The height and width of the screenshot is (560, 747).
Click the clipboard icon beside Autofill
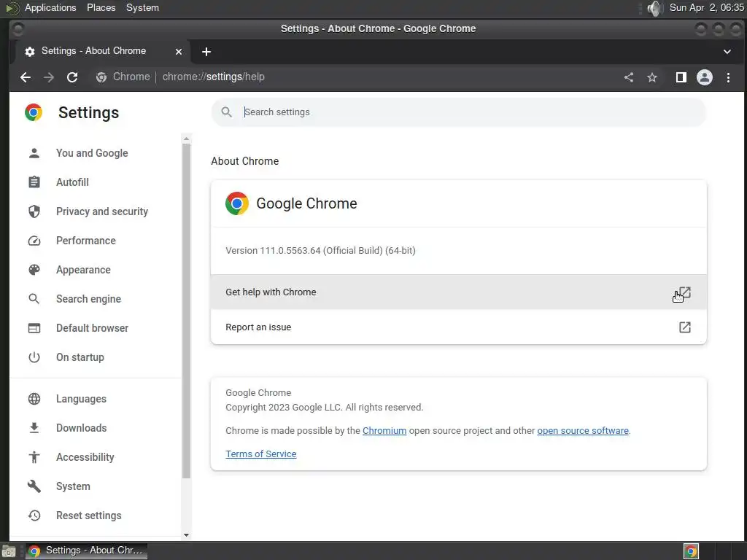coord(34,182)
